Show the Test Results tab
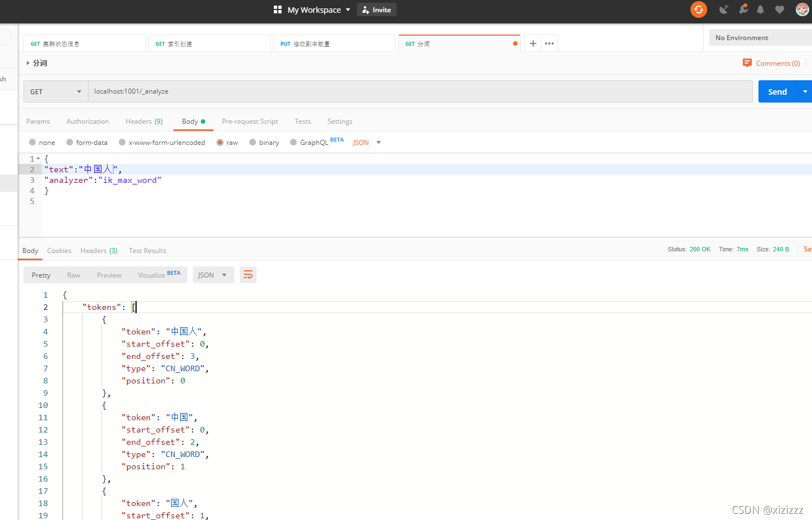812x520 pixels. [x=147, y=250]
